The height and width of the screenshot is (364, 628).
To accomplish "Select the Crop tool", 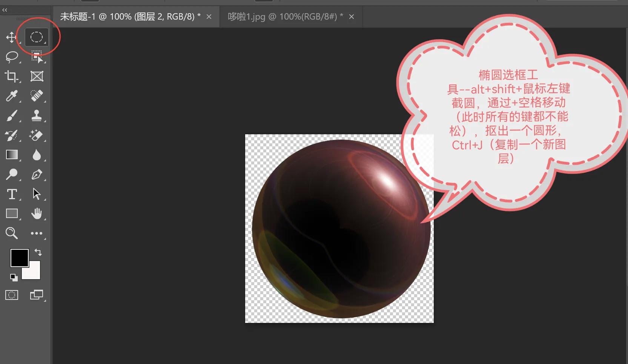I will pyautogui.click(x=11, y=76).
